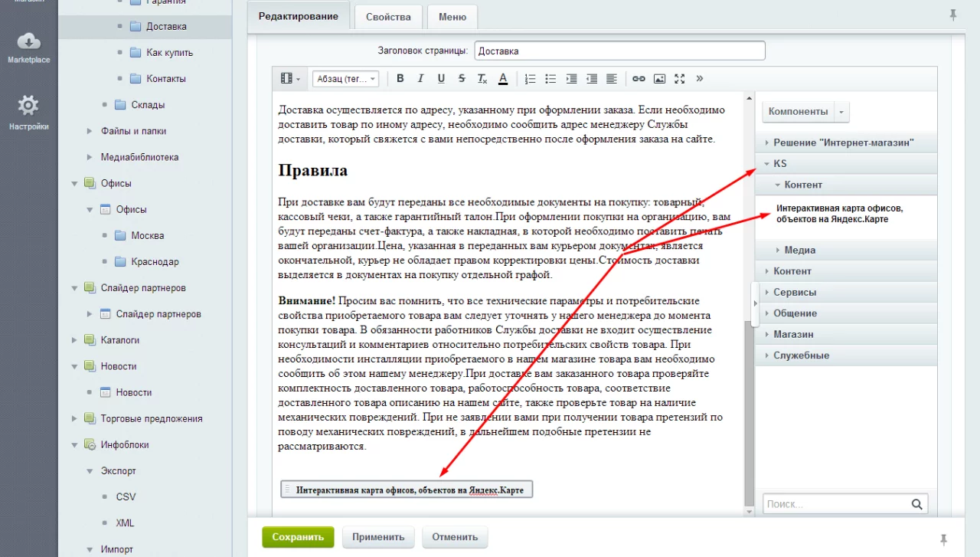Click the insert link icon
The width and height of the screenshot is (980, 557).
(639, 79)
